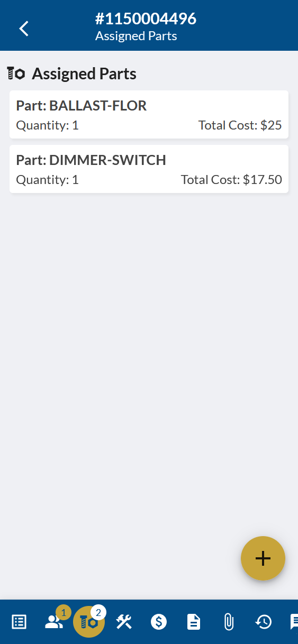This screenshot has width=298, height=644.
Task: Click the bolt icon beside Assigned Parts heading
Action: pyautogui.click(x=16, y=73)
